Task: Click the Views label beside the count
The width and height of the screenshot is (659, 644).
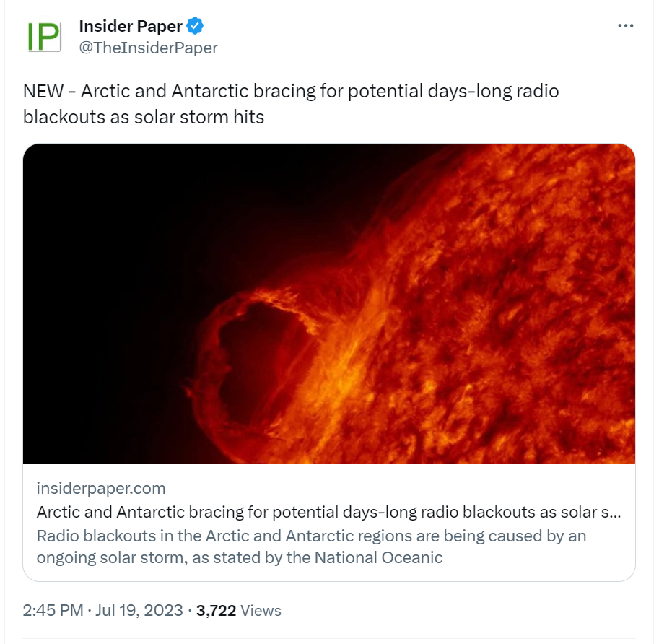Action: 261,611
